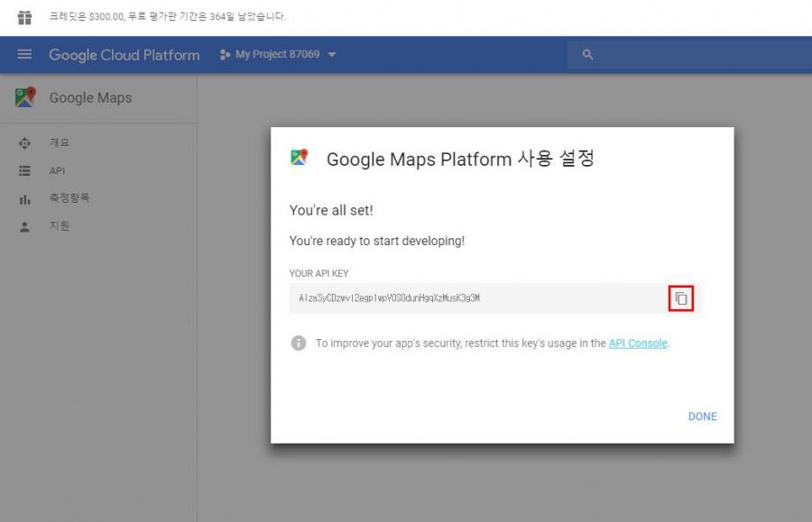812x522 pixels.
Task: Click the 측정항목 bar chart icon
Action: tap(25, 199)
